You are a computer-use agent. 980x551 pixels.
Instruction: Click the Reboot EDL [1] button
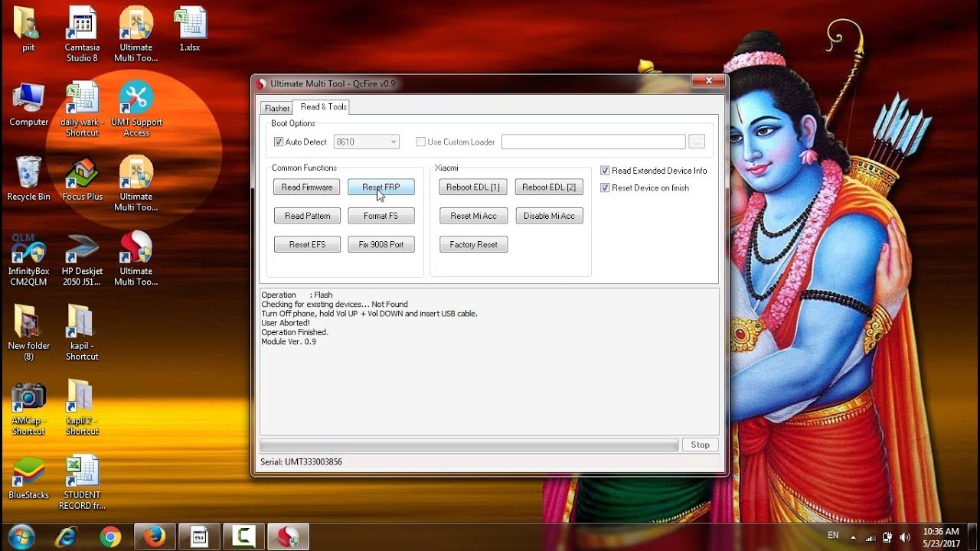473,187
